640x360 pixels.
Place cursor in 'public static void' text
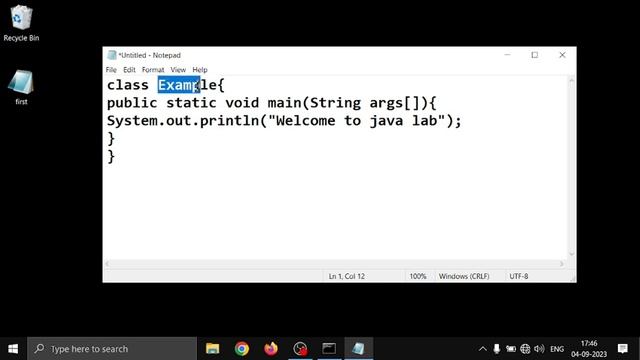pyautogui.click(x=183, y=103)
